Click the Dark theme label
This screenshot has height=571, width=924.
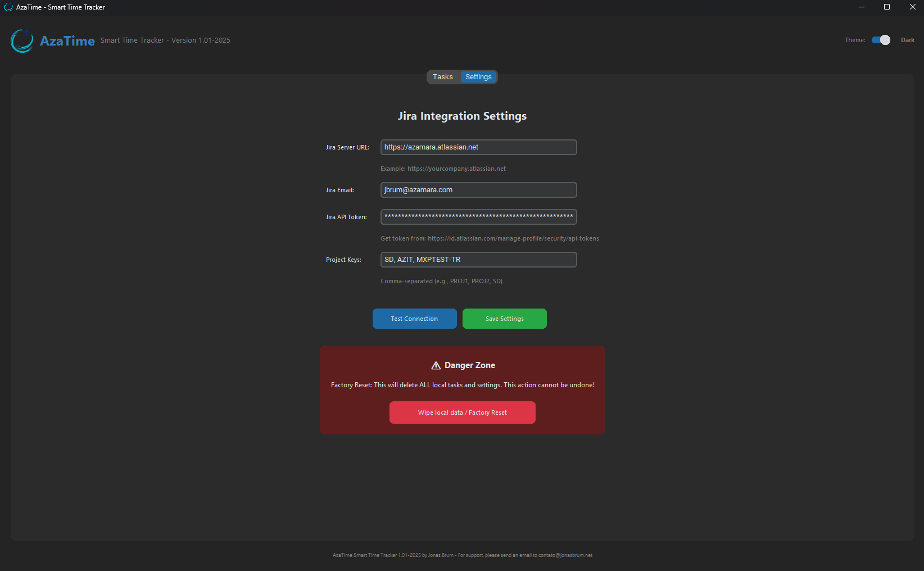pyautogui.click(x=907, y=40)
